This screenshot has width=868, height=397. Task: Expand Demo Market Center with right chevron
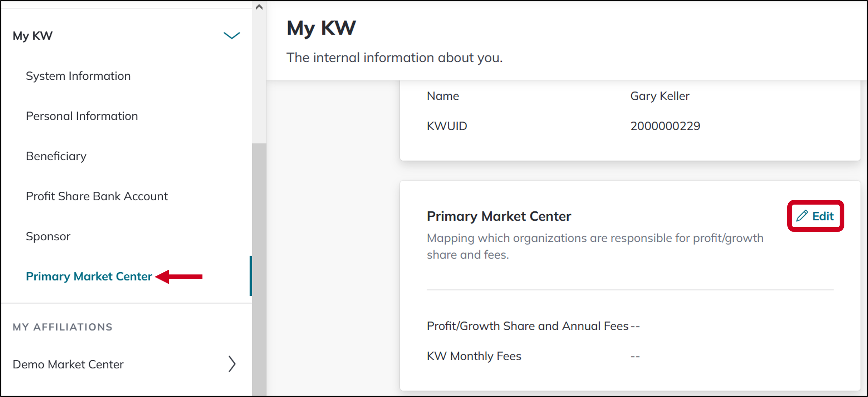tap(232, 364)
